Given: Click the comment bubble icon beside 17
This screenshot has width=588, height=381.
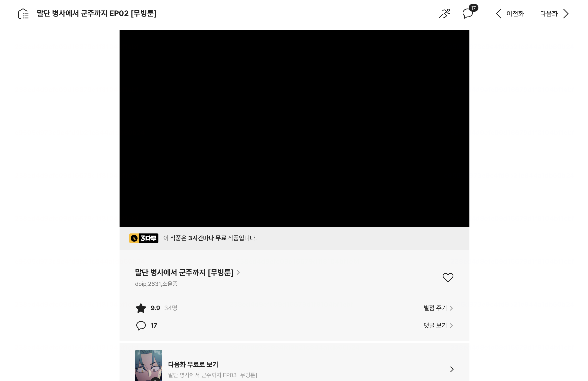Looking at the screenshot, I should click(x=141, y=325).
